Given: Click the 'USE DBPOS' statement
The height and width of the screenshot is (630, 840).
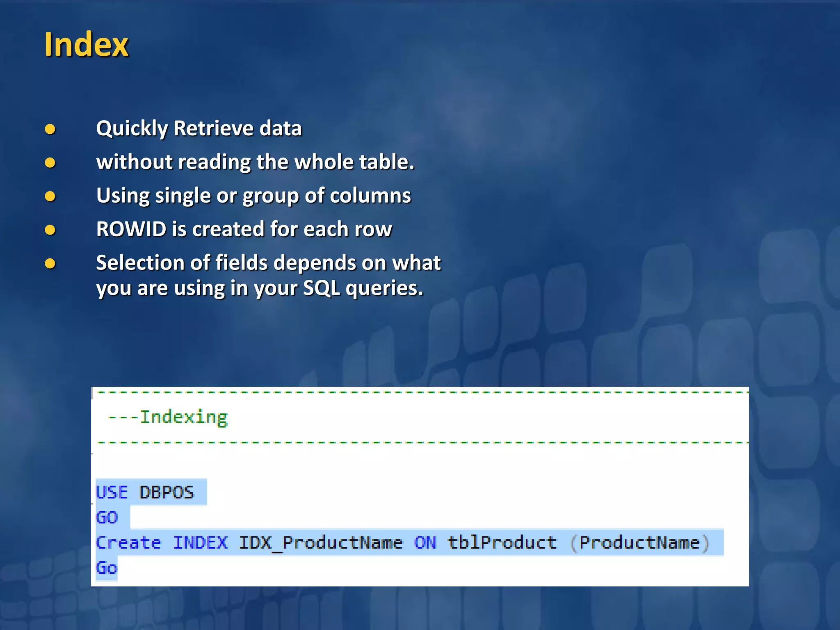Looking at the screenshot, I should pyautogui.click(x=145, y=492).
